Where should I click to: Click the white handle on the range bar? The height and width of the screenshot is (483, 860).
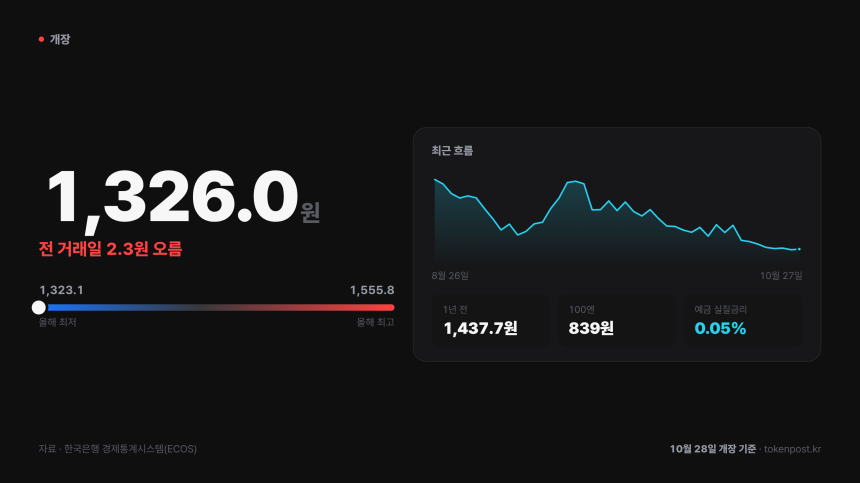(x=38, y=308)
